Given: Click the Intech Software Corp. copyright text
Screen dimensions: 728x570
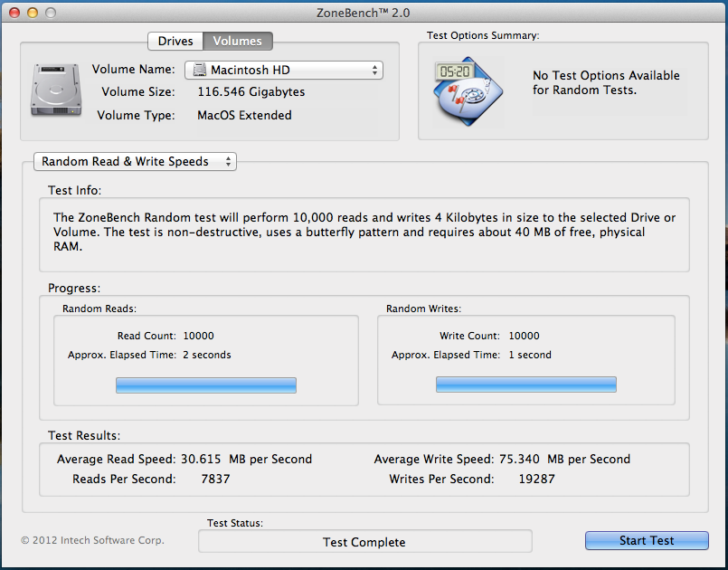Looking at the screenshot, I should (x=92, y=540).
